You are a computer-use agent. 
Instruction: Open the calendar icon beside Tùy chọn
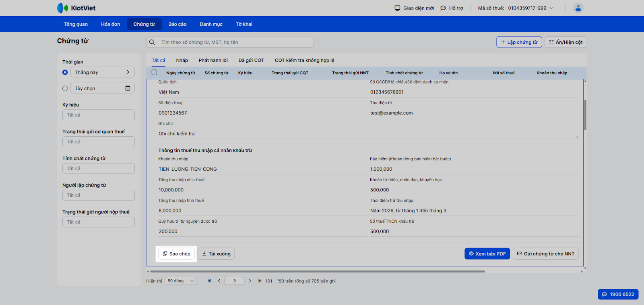[x=128, y=88]
